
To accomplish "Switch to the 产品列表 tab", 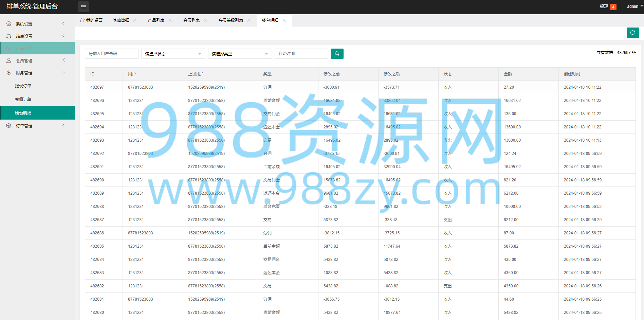I will (x=156, y=20).
